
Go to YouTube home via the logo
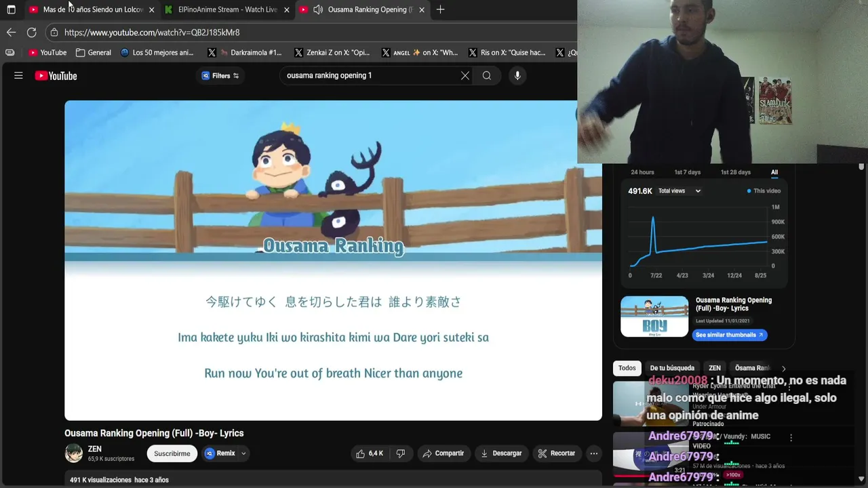point(56,76)
